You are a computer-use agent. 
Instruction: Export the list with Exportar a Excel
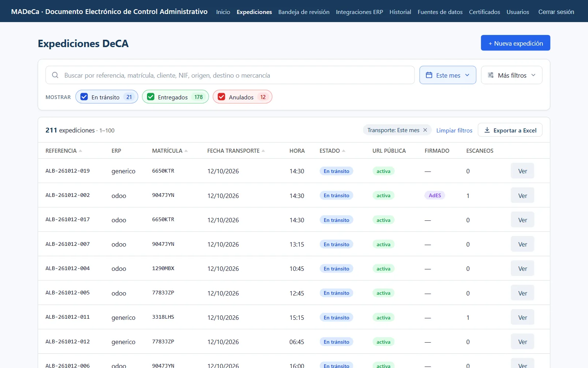(510, 130)
